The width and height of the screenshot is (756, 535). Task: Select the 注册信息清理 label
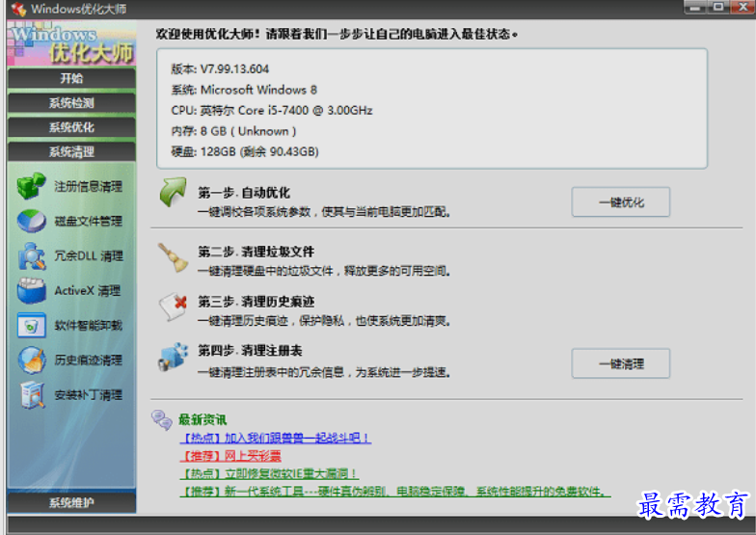click(89, 187)
